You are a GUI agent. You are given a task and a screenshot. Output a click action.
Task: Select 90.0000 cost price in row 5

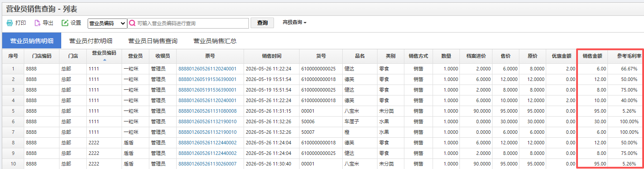[x=476, y=111]
